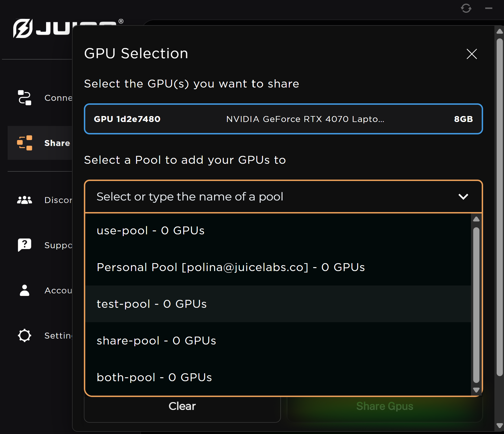Open the Account person icon
Viewport: 504px width, 434px height.
point(25,290)
